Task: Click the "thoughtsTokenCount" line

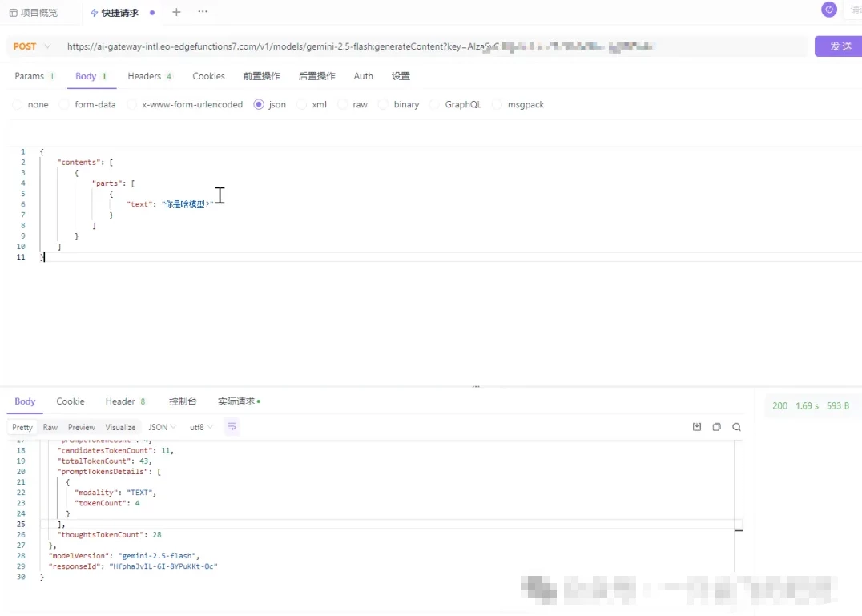Action: click(109, 534)
